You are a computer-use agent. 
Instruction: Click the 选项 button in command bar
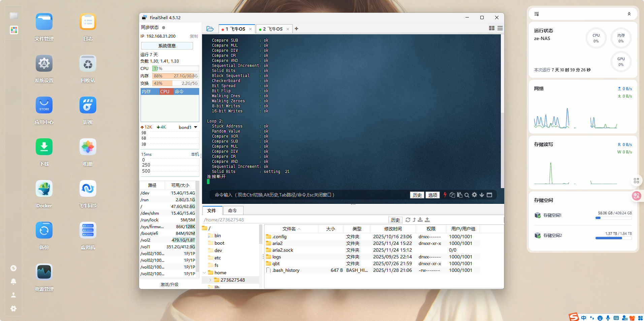tap(432, 195)
